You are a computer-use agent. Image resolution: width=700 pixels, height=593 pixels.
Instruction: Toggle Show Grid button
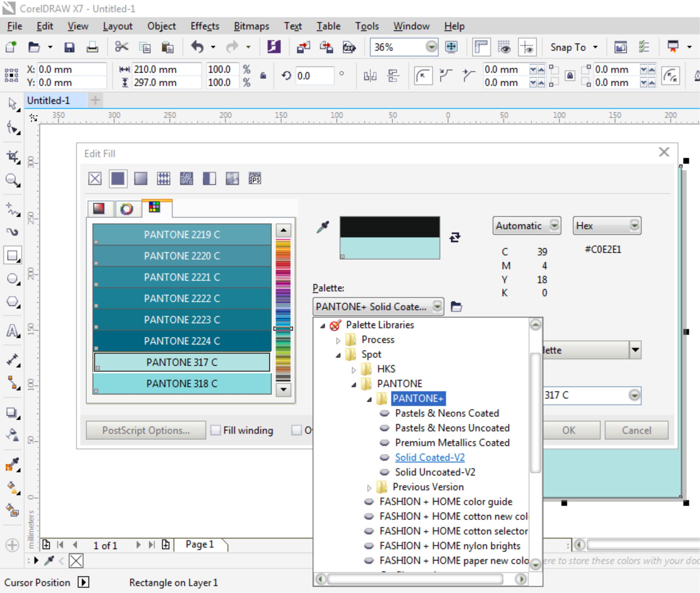[x=504, y=47]
